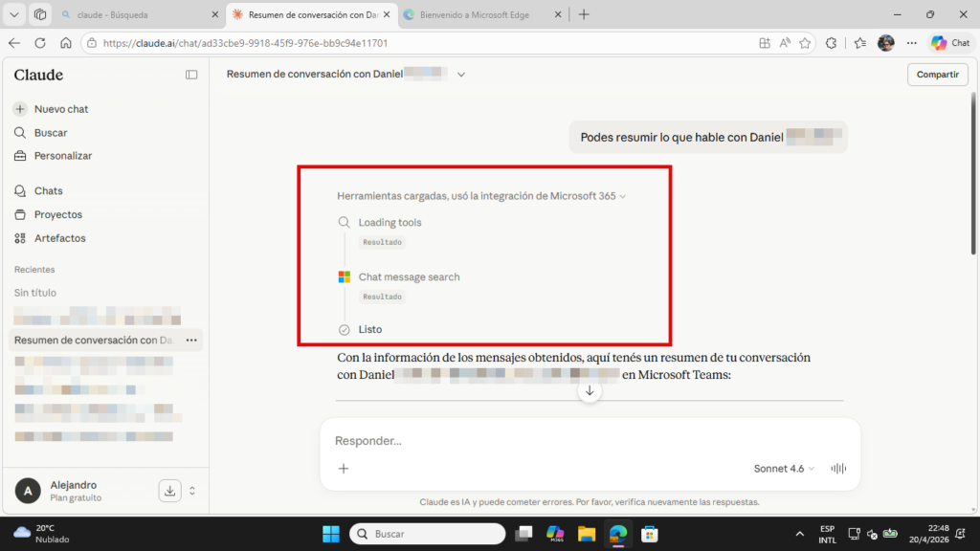Switch to the claude - Búsqueda tab
Viewport: 980px width, 551px height.
point(141,14)
